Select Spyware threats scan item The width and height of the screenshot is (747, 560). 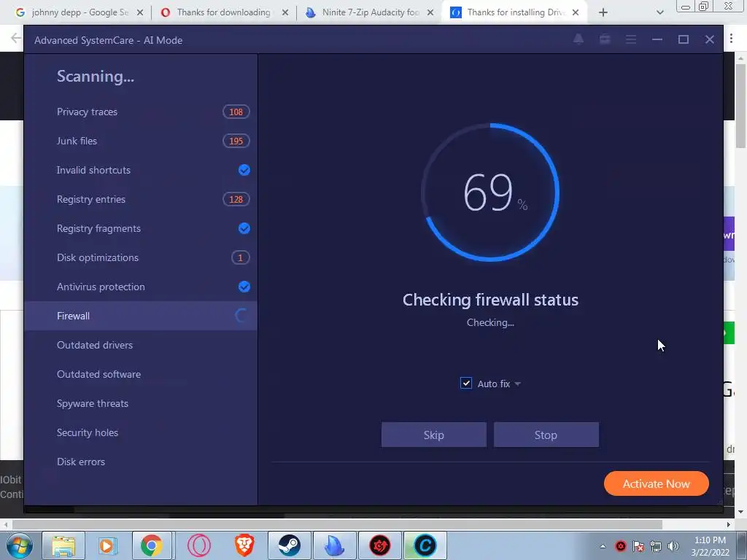tap(141, 403)
